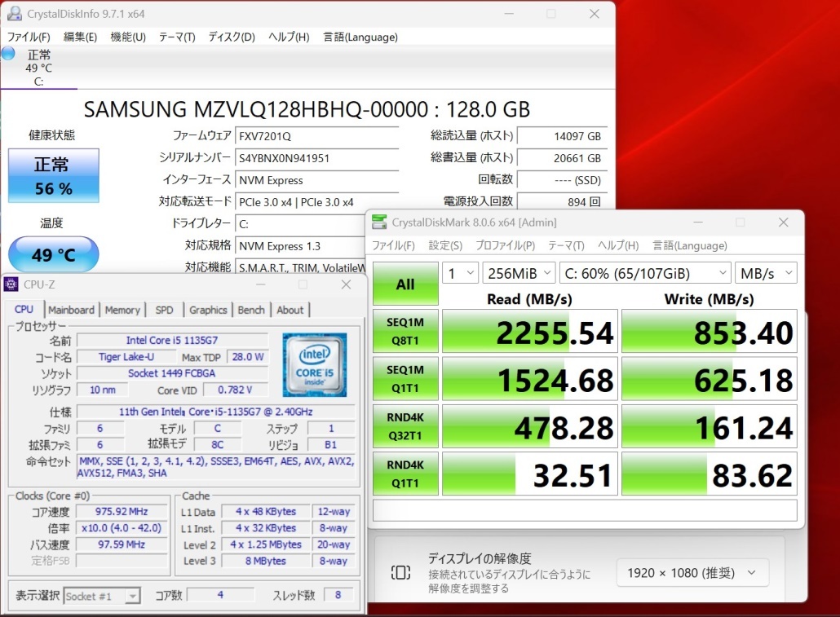The width and height of the screenshot is (840, 617).
Task: Click the CrystalDiskInfo app icon in title bar
Action: 15,14
